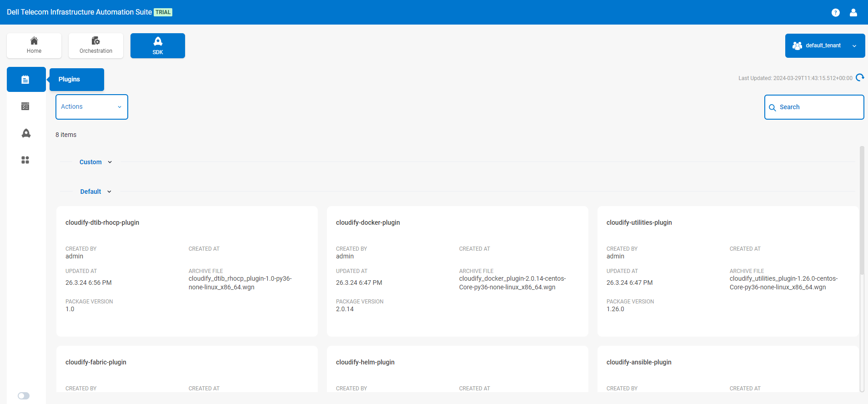This screenshot has width=868, height=404.
Task: Click archive file cloudify_utilities_plugin-1.26.0 text
Action: click(x=783, y=283)
